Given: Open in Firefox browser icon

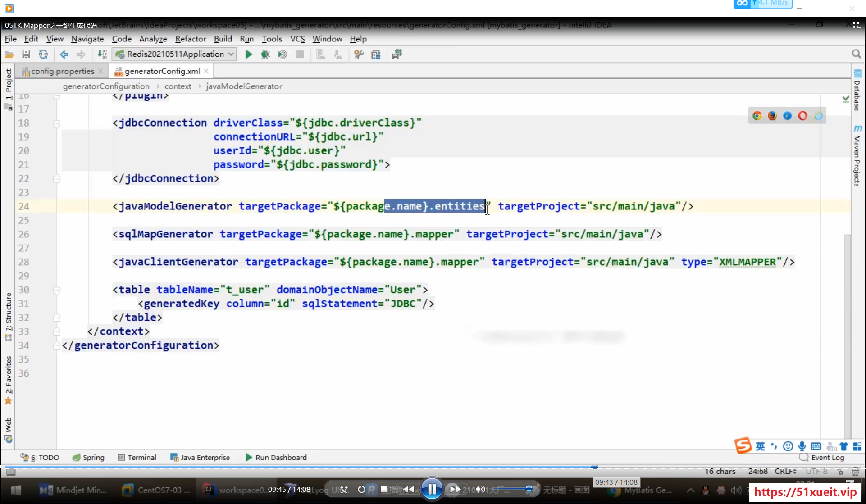Looking at the screenshot, I should click(x=772, y=116).
